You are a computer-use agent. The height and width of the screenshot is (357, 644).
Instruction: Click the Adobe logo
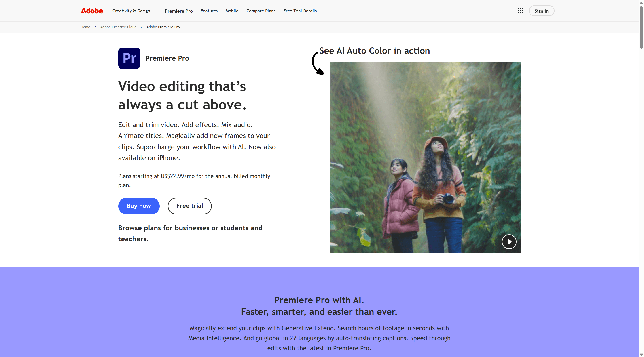click(x=91, y=11)
